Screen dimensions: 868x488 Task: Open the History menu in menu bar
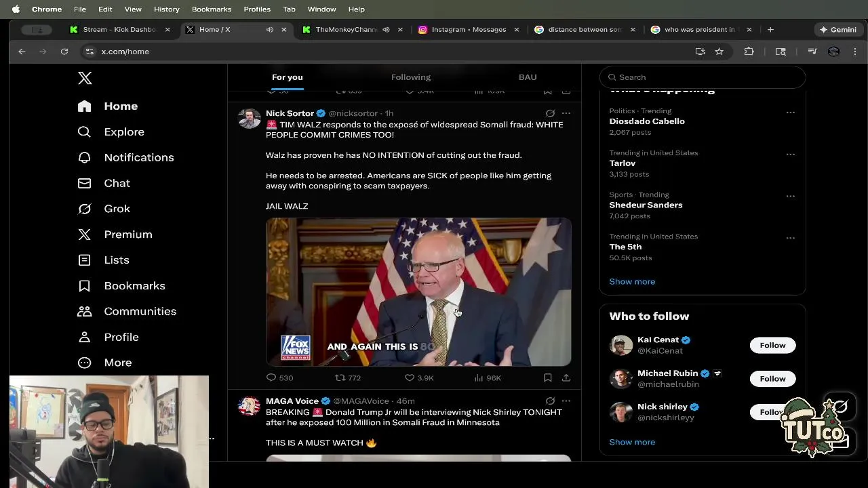click(x=166, y=9)
